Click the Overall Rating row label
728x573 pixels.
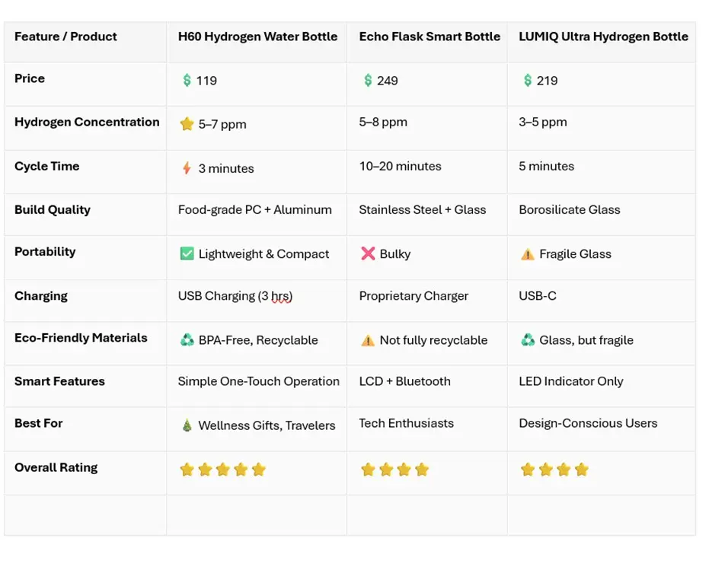pos(56,468)
